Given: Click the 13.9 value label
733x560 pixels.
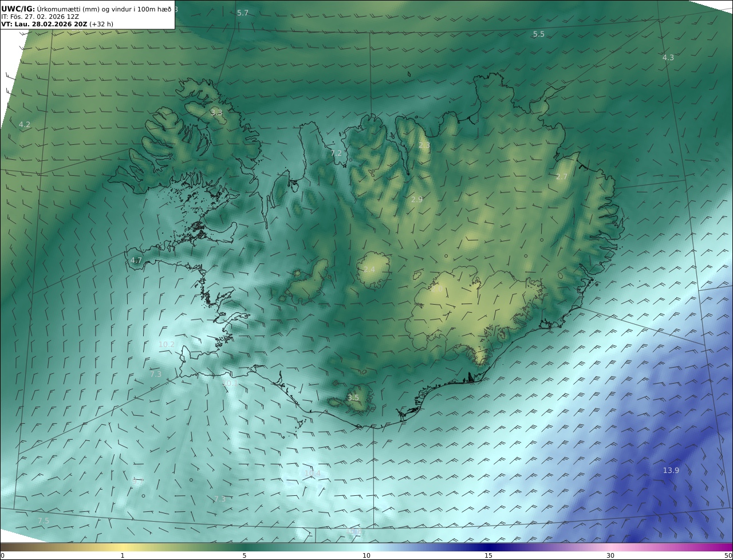Looking at the screenshot, I should 671,470.
